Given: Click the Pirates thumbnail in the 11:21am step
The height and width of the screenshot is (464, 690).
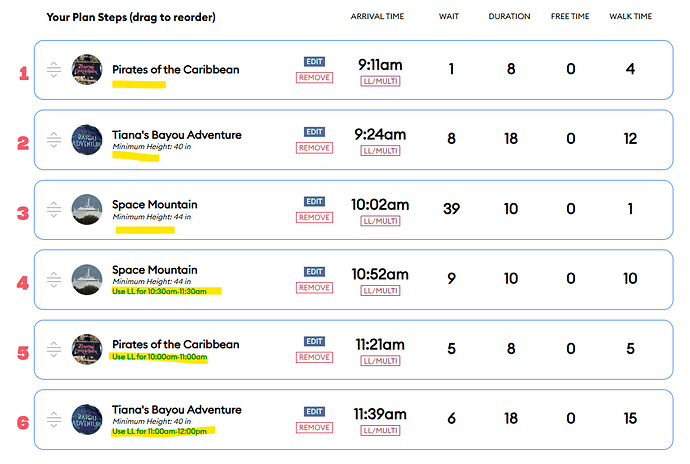Looking at the screenshot, I should coord(88,350).
